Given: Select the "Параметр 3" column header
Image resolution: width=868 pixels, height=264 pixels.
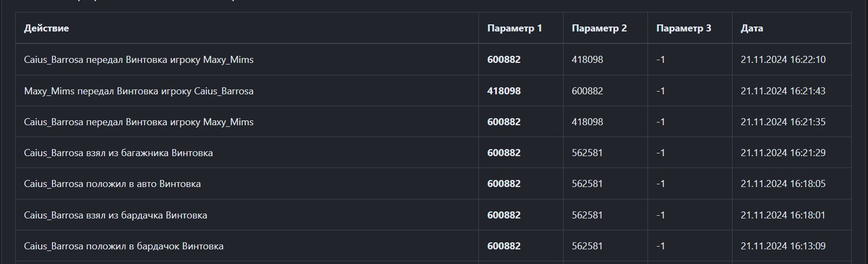Looking at the screenshot, I should [x=683, y=28].
